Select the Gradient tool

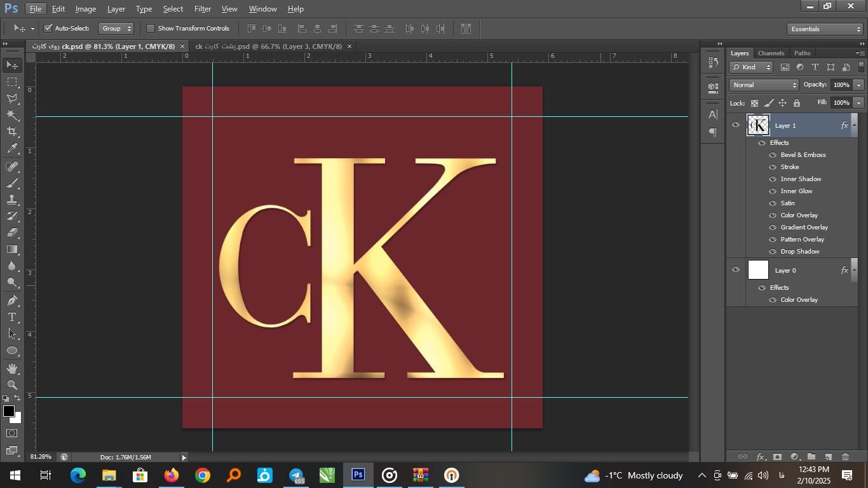[12, 249]
